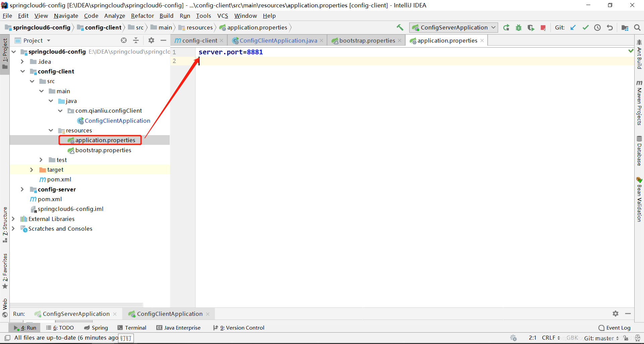Open the Terminal tool window
Image resolution: width=644 pixels, height=344 pixels.
[132, 328]
